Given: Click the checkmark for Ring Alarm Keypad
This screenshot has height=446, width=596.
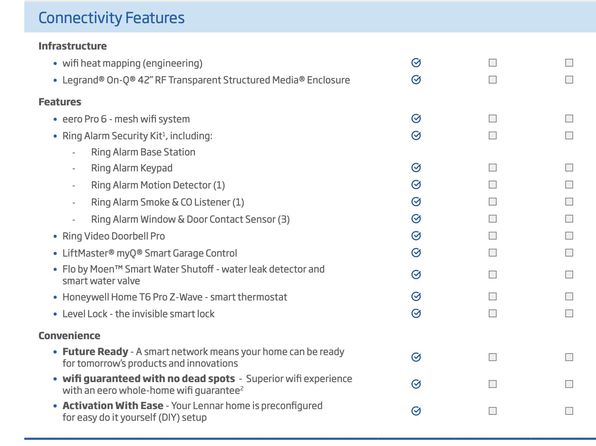Looking at the screenshot, I should pos(416,167).
